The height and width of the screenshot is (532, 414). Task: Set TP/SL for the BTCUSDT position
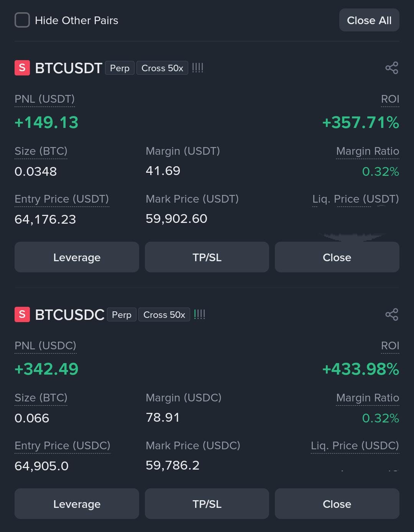click(x=207, y=257)
